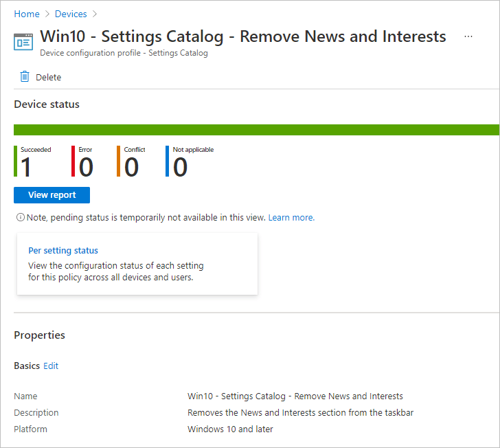Click the configuration profile icon beside title
Viewport: 500px width, 448px height.
(x=23, y=42)
